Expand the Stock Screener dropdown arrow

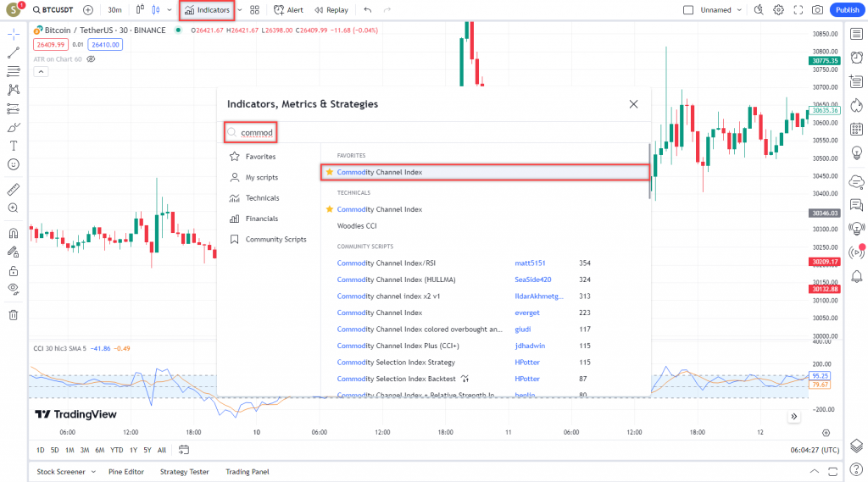93,472
